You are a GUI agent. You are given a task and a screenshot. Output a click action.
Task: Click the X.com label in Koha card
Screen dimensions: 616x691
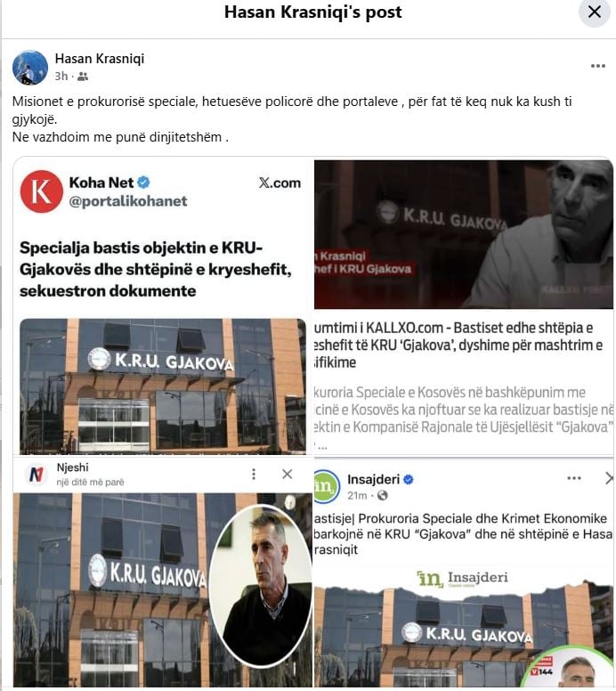pyautogui.click(x=280, y=183)
